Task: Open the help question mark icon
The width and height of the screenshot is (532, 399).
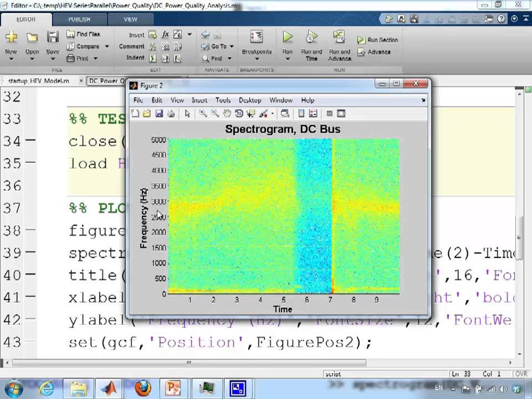Action: tap(501, 19)
